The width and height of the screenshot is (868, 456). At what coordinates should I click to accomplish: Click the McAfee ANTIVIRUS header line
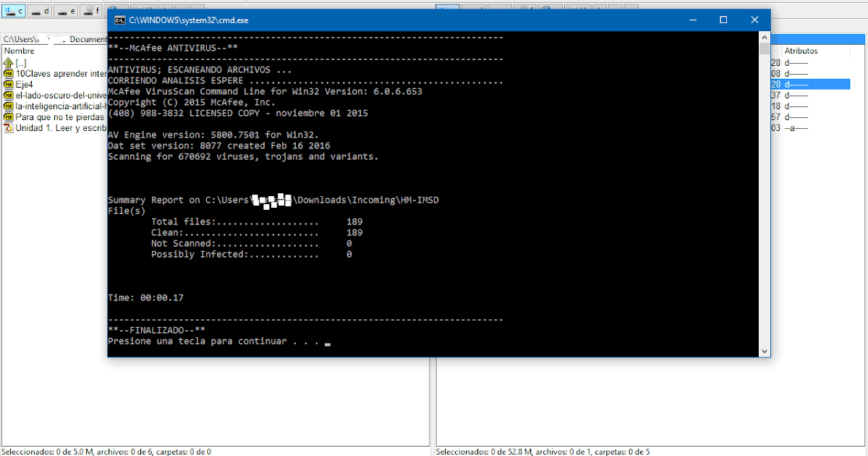pyautogui.click(x=173, y=48)
